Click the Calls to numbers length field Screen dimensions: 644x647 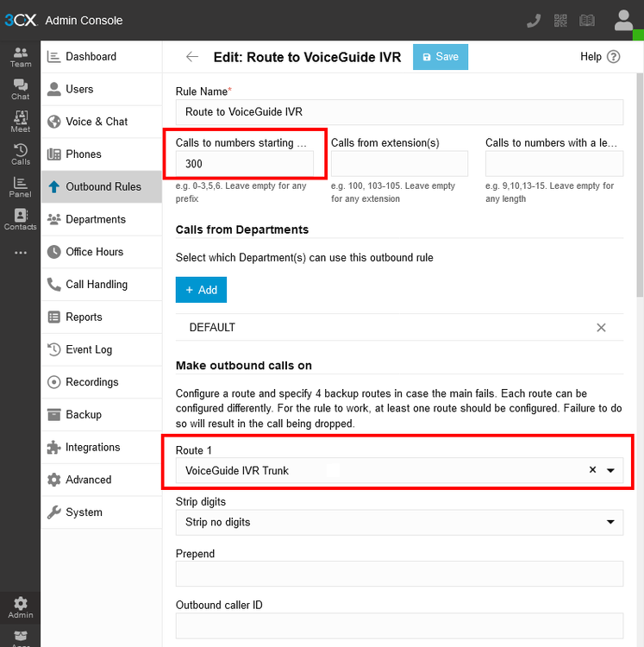point(554,164)
